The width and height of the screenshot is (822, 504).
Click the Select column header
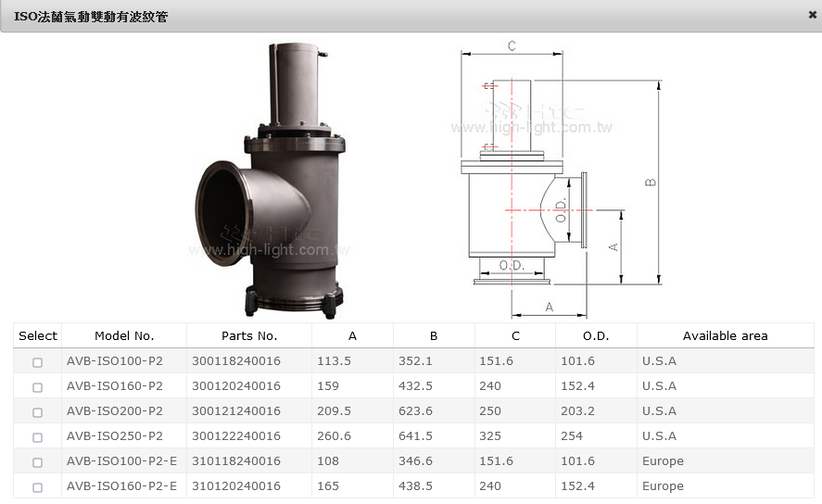[x=38, y=335]
